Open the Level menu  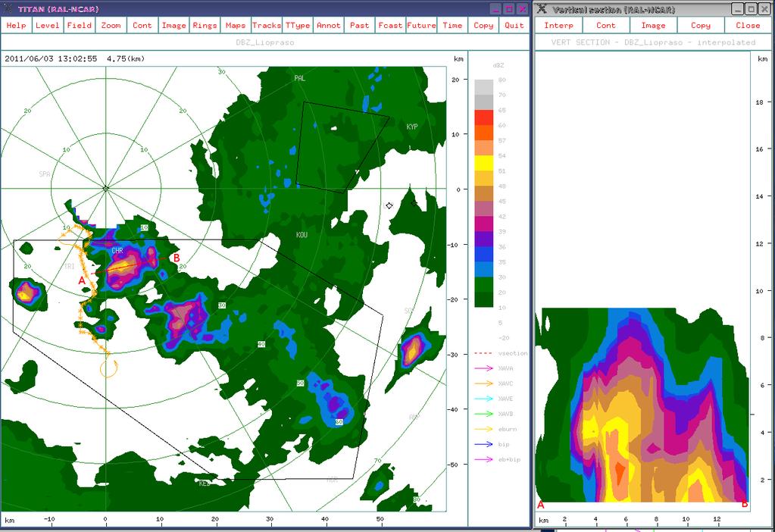tap(48, 25)
